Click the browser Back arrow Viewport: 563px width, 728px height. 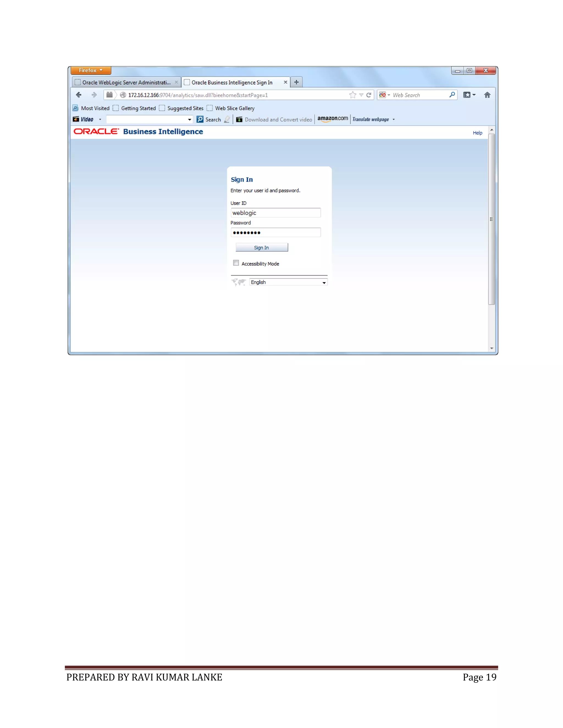click(x=79, y=95)
